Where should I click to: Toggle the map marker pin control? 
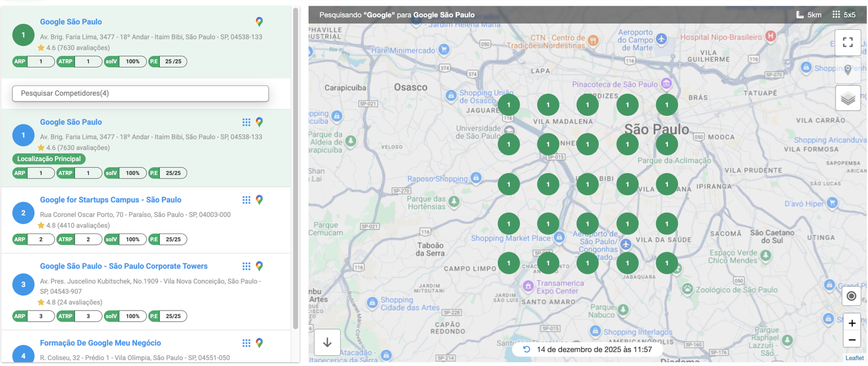pos(847,70)
